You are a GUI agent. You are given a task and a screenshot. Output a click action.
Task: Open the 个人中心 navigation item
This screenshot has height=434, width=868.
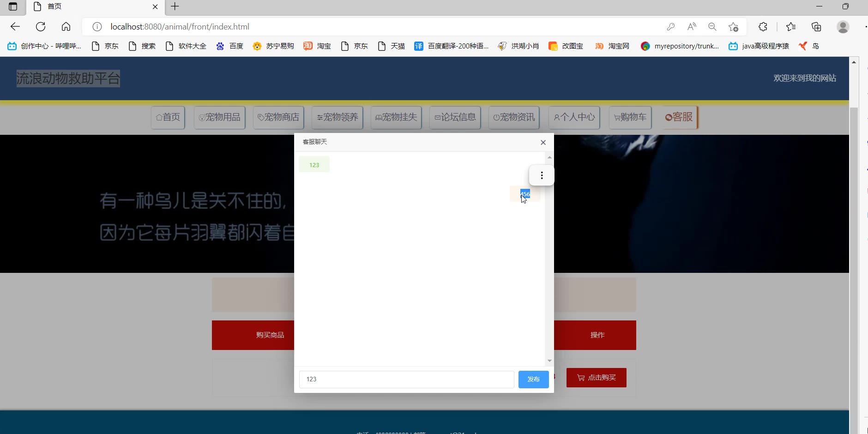coord(574,117)
